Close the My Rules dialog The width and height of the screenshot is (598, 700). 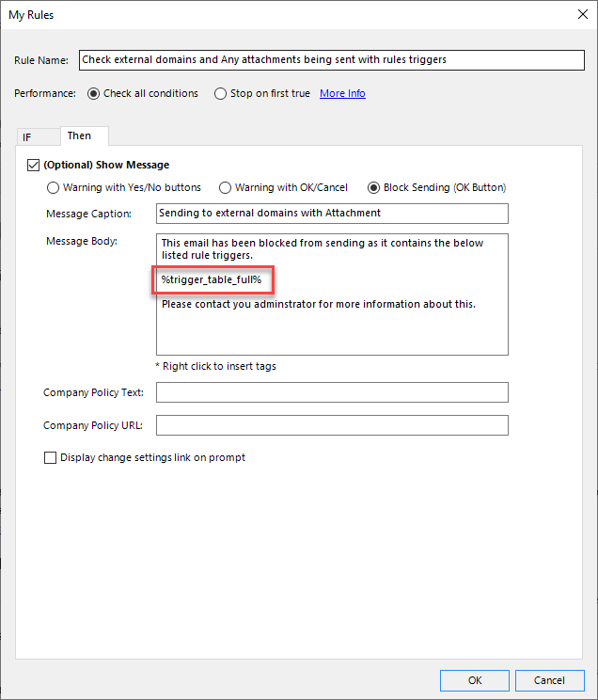pos(583,14)
